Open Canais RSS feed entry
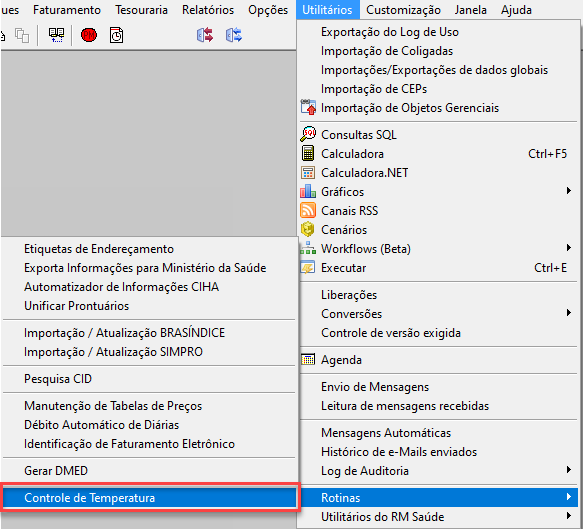The height and width of the screenshot is (529, 583). tap(438, 210)
